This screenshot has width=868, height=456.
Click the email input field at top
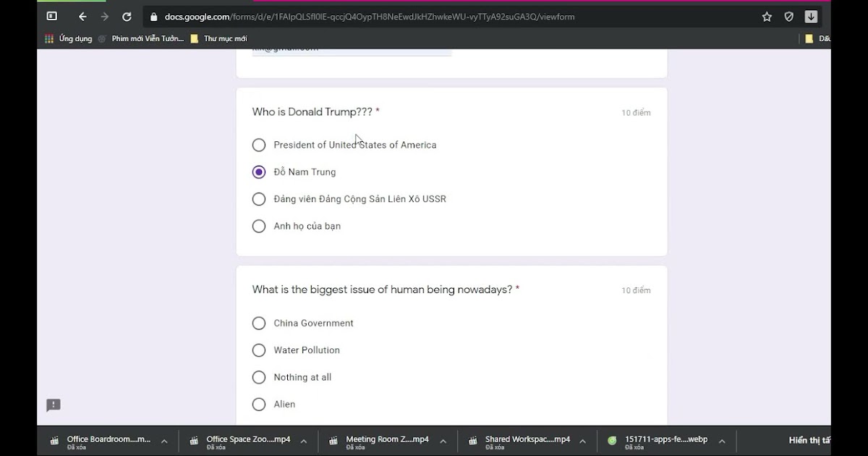352,51
